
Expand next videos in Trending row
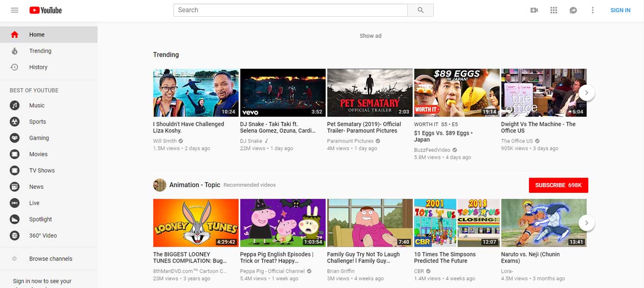click(x=586, y=93)
